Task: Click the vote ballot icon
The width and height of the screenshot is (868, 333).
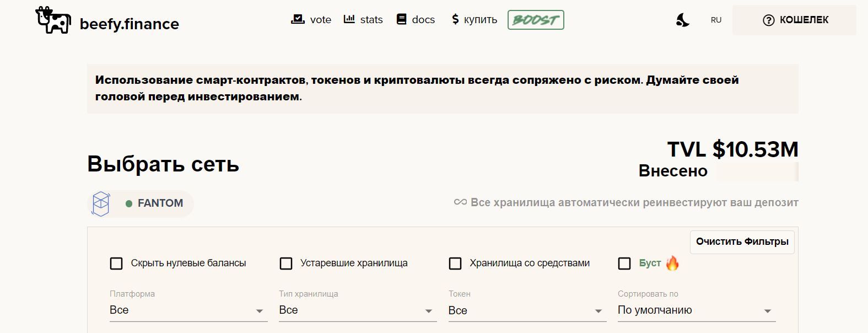Action: pyautogui.click(x=298, y=19)
